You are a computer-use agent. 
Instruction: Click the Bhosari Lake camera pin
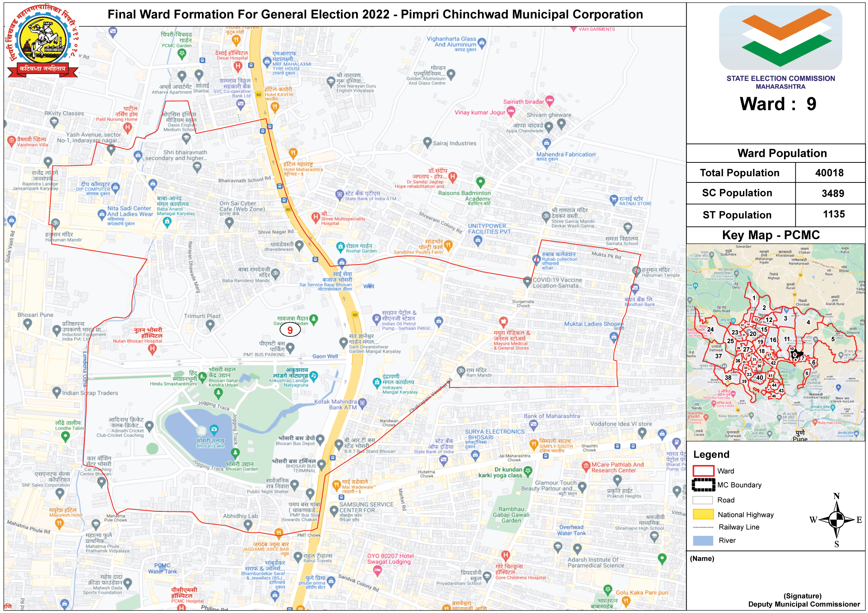[214, 430]
